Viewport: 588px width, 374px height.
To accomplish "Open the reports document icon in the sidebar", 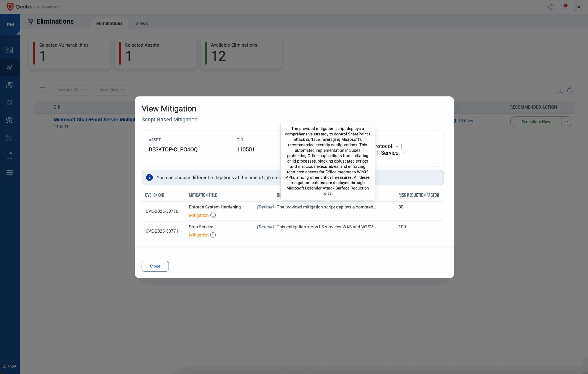I will click(9, 155).
